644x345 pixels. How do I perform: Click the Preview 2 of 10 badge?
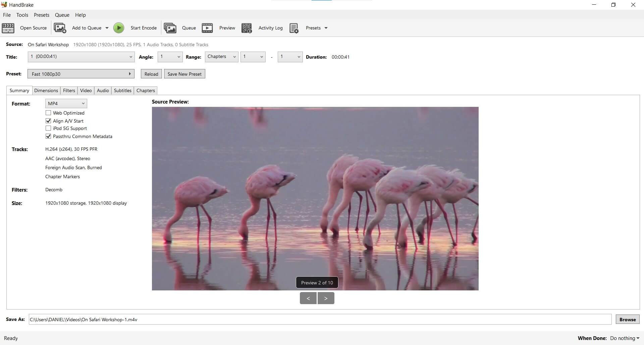(x=317, y=283)
